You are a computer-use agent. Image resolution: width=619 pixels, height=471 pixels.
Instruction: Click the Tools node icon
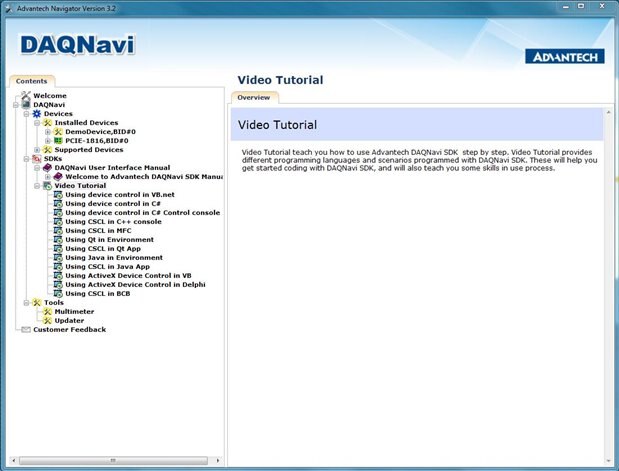(37, 302)
